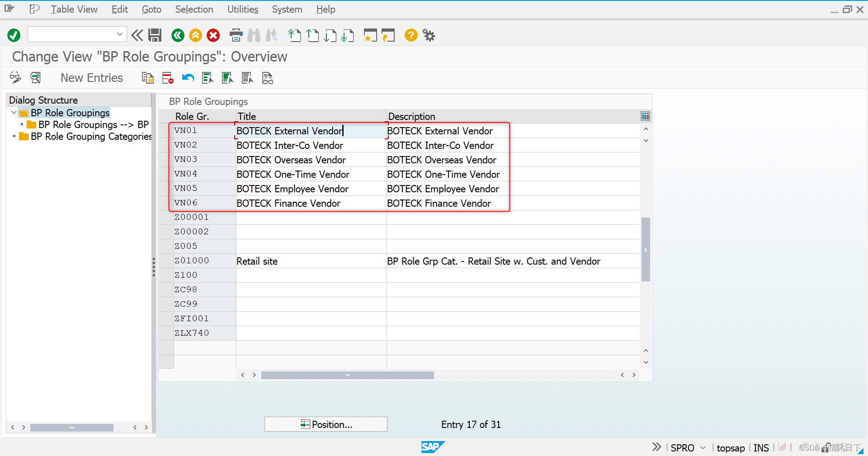868x456 pixels.
Task: Click the Select All icon
Action: [208, 78]
